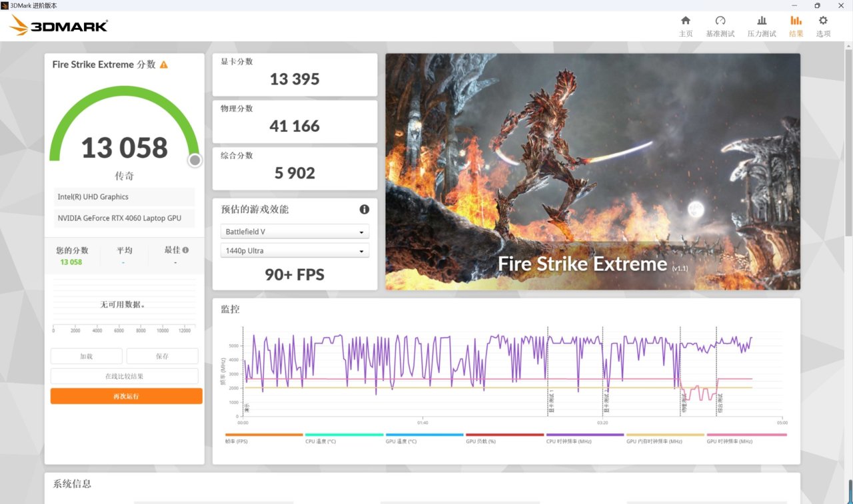Click the 系统信息 section heading

pos(72,484)
